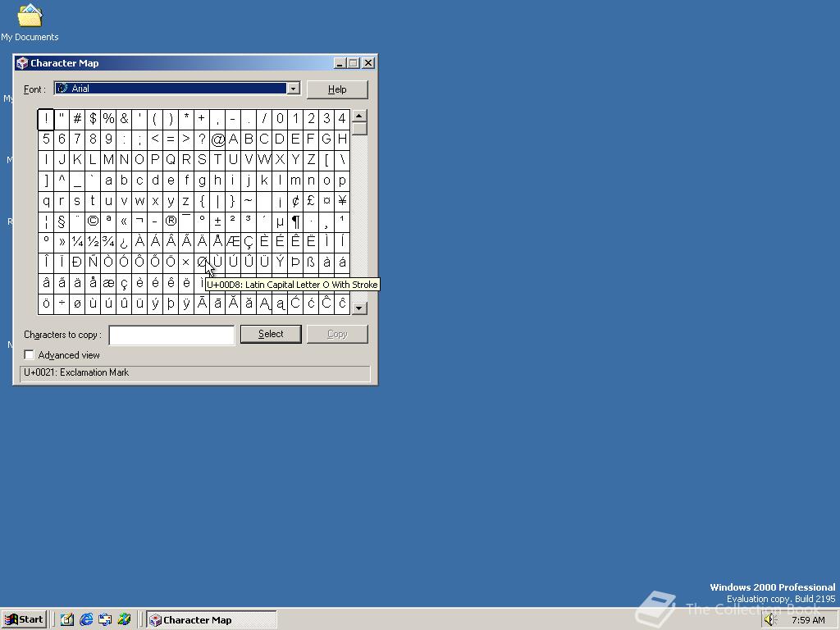840x630 pixels.
Task: Click character grid scroll down arrow
Action: [359, 308]
